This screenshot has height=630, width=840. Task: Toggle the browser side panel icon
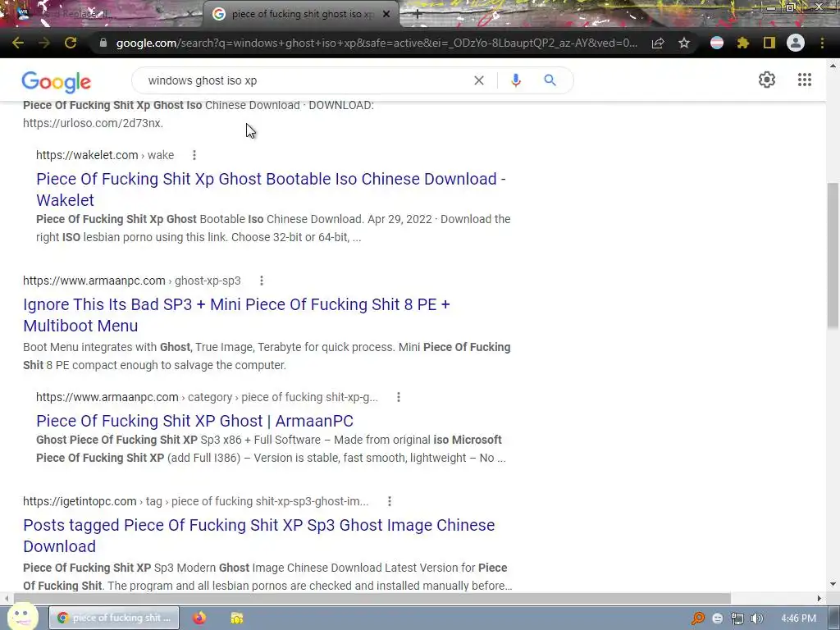[769, 43]
